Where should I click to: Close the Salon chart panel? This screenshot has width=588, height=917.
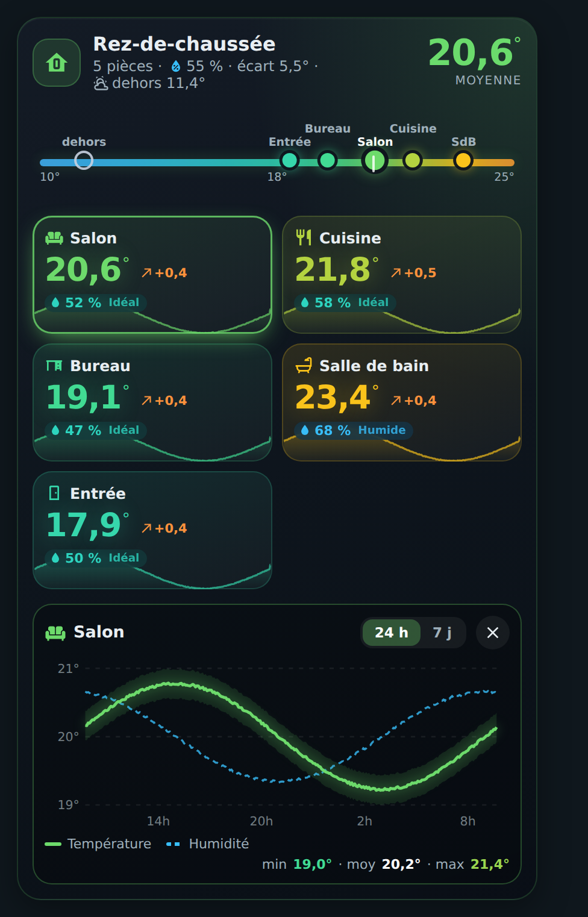[x=493, y=633]
